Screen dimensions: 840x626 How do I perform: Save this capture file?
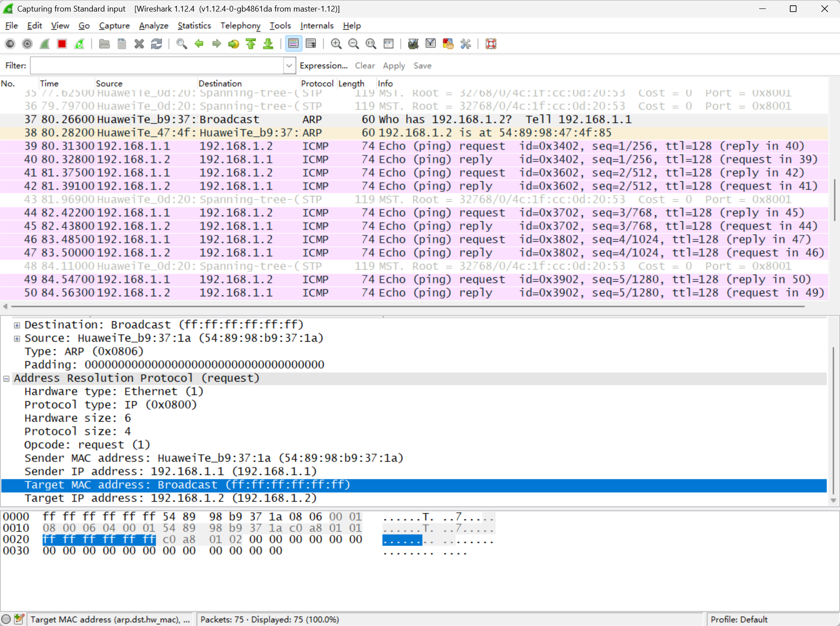[x=122, y=44]
